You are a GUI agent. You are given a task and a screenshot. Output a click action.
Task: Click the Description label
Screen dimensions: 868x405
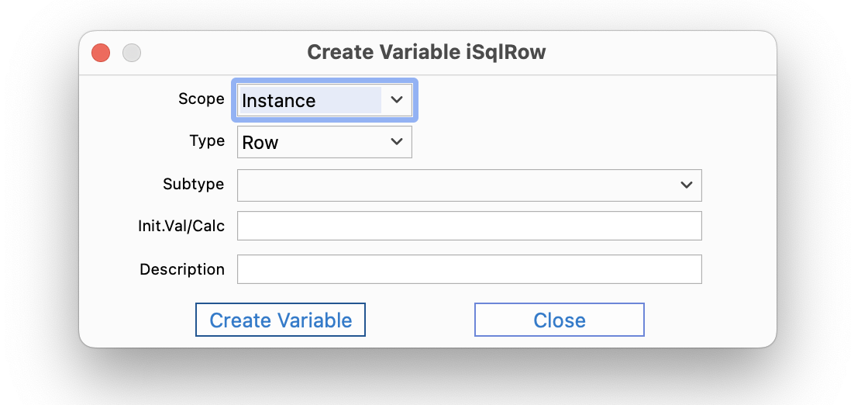182,269
